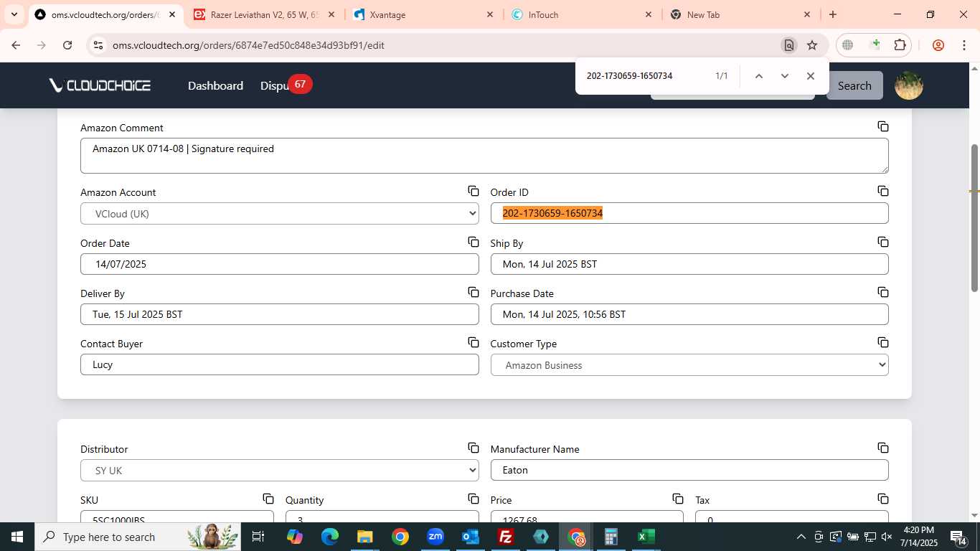The width and height of the screenshot is (980, 551).
Task: Copy the Distributor value
Action: 473,448
